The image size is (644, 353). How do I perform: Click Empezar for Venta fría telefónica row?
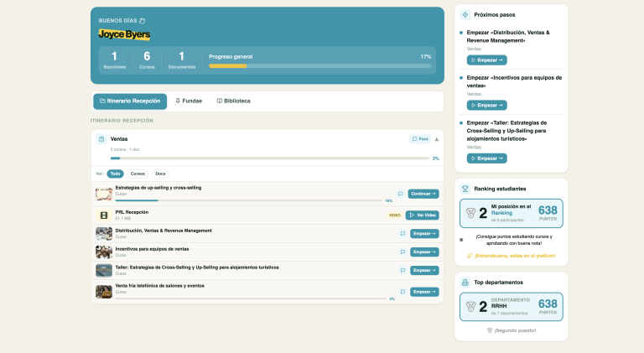coord(424,292)
